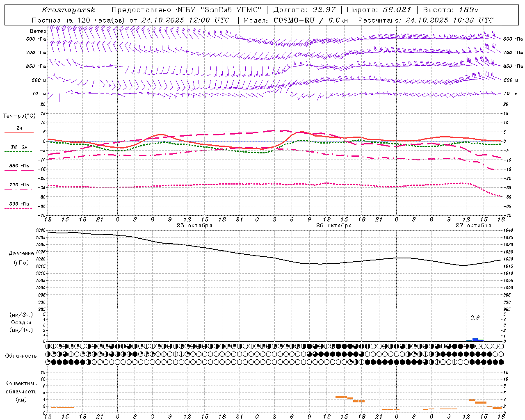Click the model name COSMO-RU / 6.6км
Viewport: 525px width, 420px height.
coord(311,20)
